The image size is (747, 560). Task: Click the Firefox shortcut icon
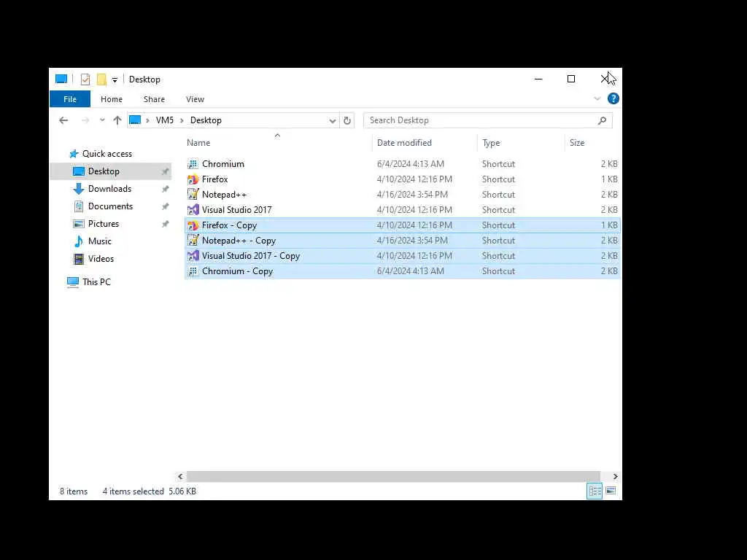pos(193,179)
